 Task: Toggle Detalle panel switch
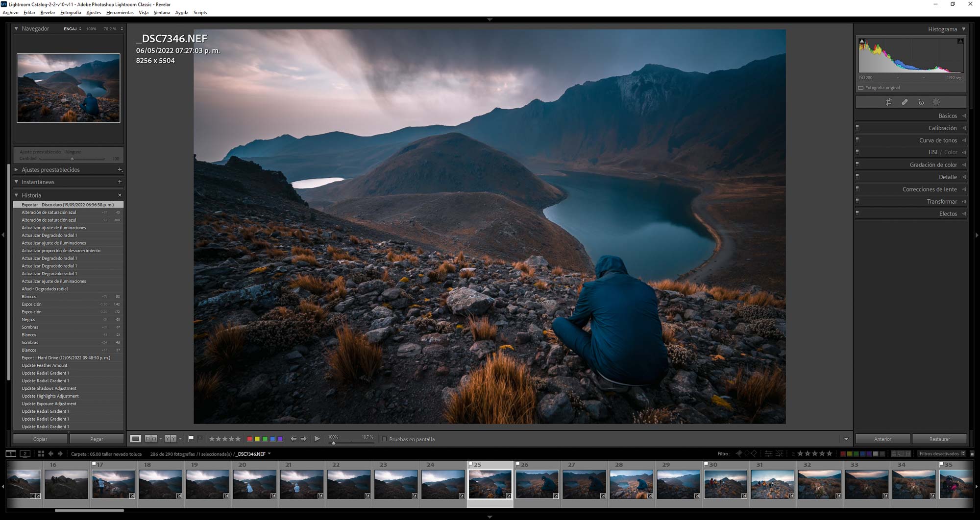857,176
